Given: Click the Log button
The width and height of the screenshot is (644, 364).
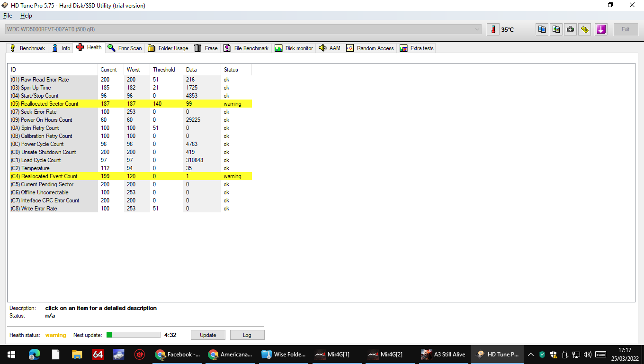Looking at the screenshot, I should (247, 335).
